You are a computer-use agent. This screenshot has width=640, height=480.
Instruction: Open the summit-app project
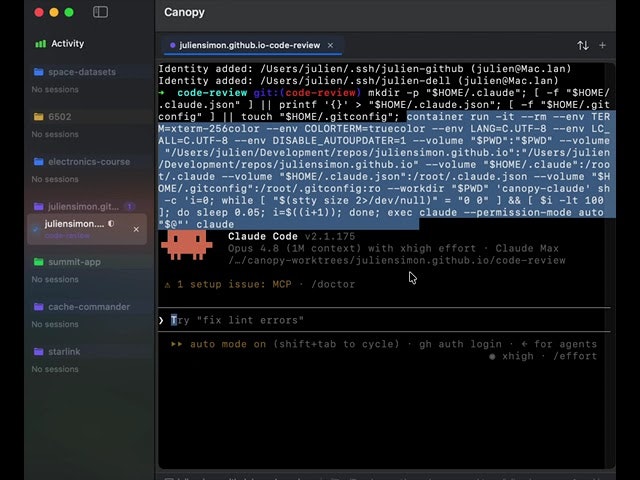click(x=74, y=262)
